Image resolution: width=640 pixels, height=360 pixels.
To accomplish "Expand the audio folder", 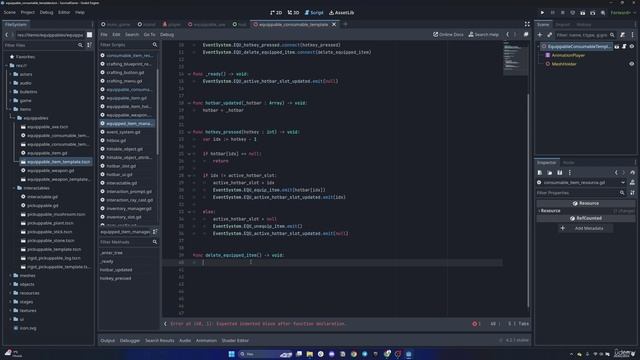I will (x=11, y=83).
